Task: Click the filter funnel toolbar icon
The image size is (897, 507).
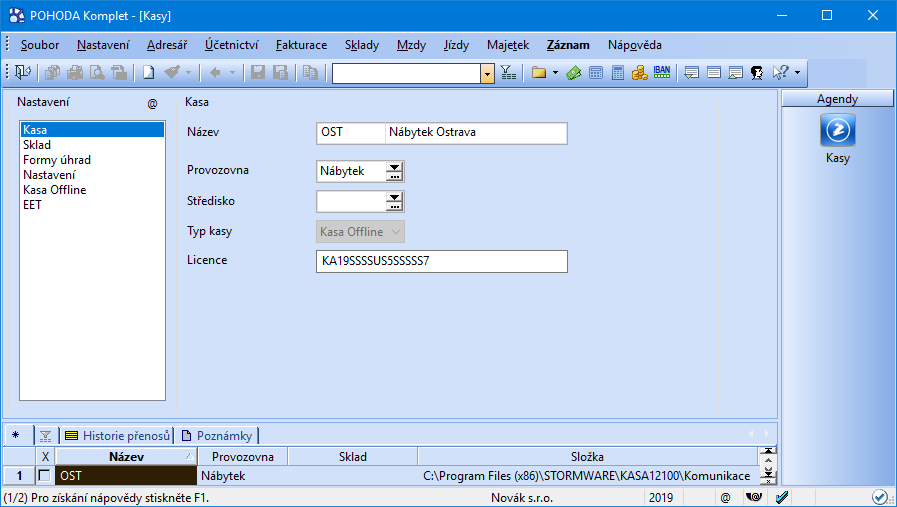Action: [508, 72]
